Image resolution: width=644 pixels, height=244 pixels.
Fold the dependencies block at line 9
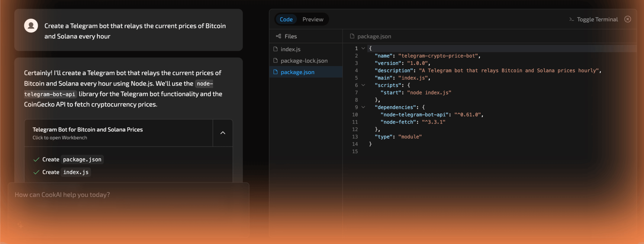pyautogui.click(x=363, y=107)
